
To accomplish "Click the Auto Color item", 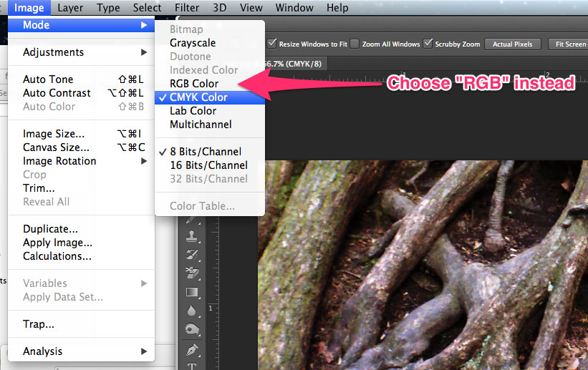I will point(82,107).
